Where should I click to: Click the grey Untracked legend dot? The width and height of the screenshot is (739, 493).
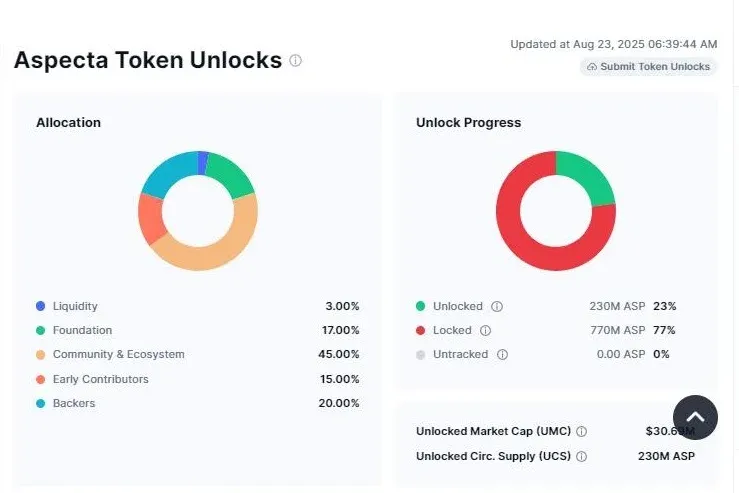[420, 354]
